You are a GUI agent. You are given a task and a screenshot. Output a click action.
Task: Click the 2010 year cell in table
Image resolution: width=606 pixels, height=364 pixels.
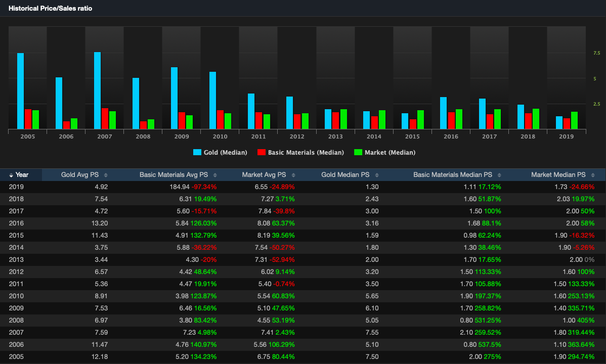click(16, 296)
